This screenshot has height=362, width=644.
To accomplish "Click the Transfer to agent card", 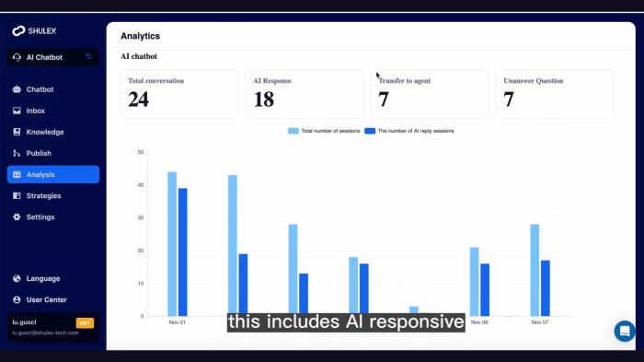I will 430,94.
